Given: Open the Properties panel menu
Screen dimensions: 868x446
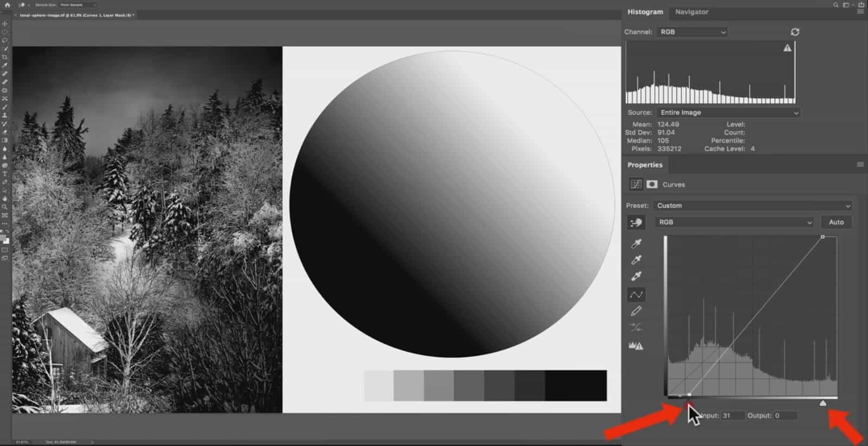Looking at the screenshot, I should pyautogui.click(x=860, y=164).
